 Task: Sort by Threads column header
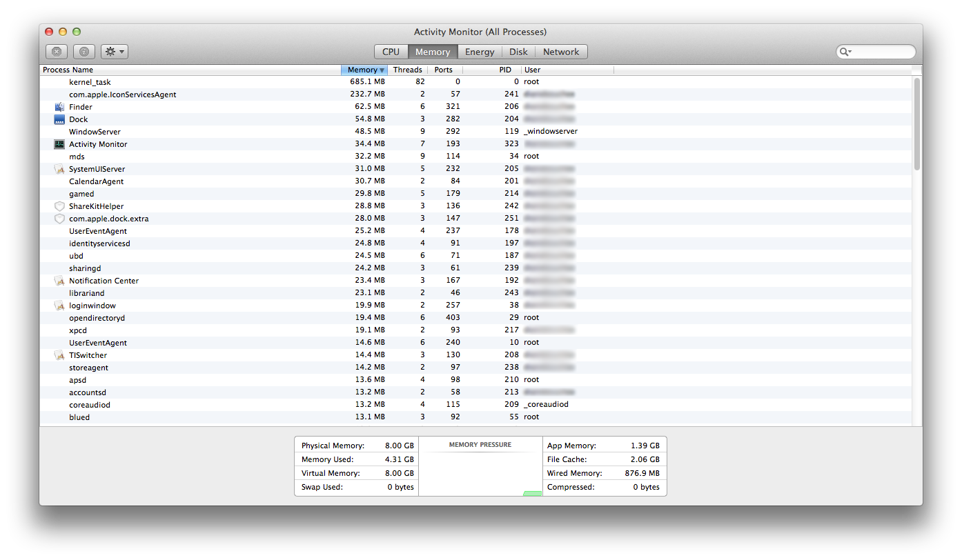(x=407, y=70)
